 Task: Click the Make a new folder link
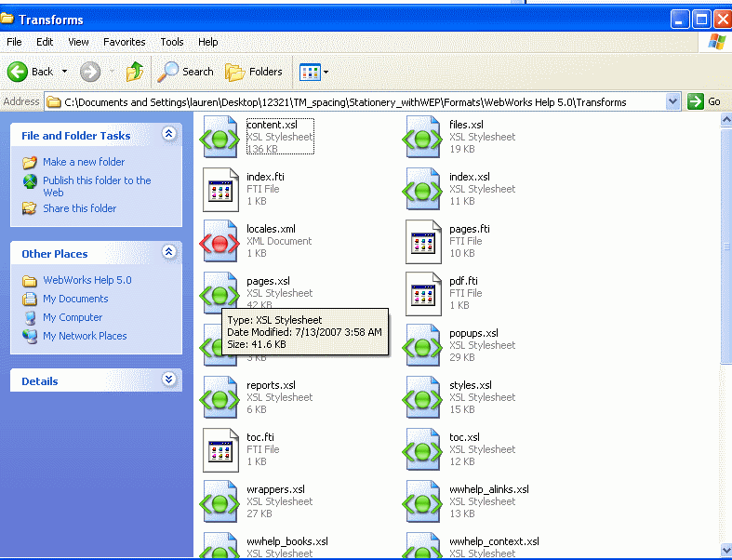pyautogui.click(x=83, y=162)
